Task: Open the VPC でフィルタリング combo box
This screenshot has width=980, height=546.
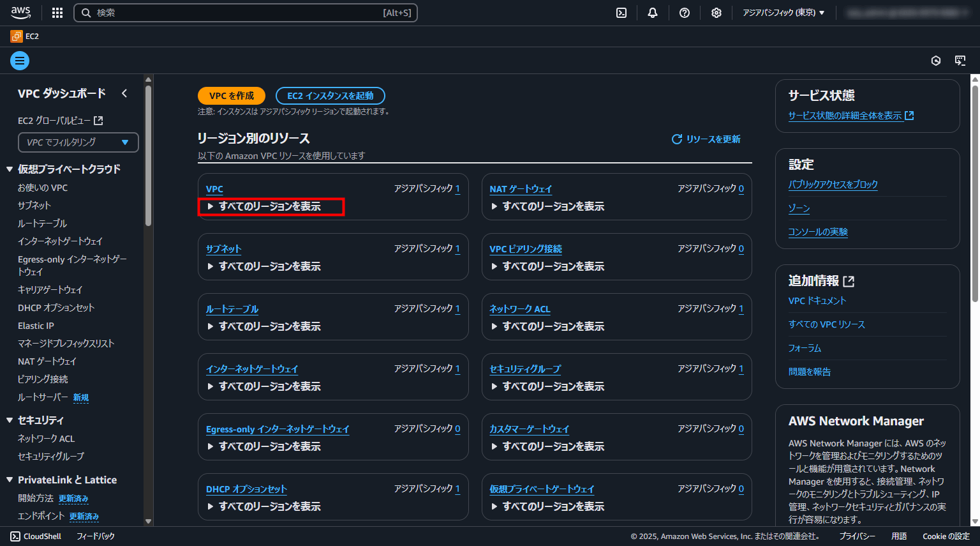Action: [78, 142]
